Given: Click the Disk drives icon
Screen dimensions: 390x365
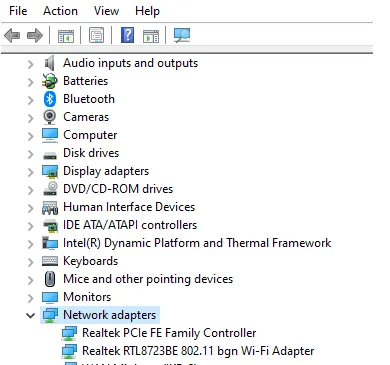Looking at the screenshot, I should 50,155.
